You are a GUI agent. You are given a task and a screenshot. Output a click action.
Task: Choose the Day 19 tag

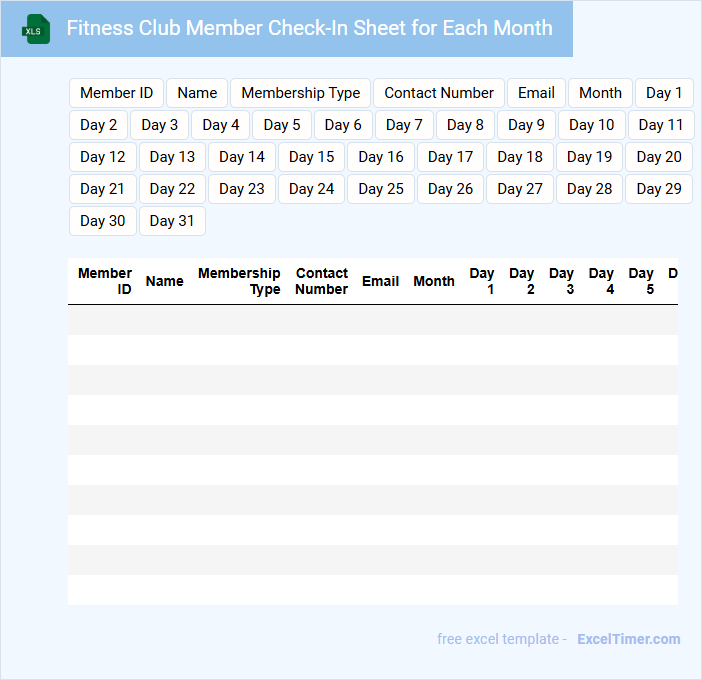(590, 157)
